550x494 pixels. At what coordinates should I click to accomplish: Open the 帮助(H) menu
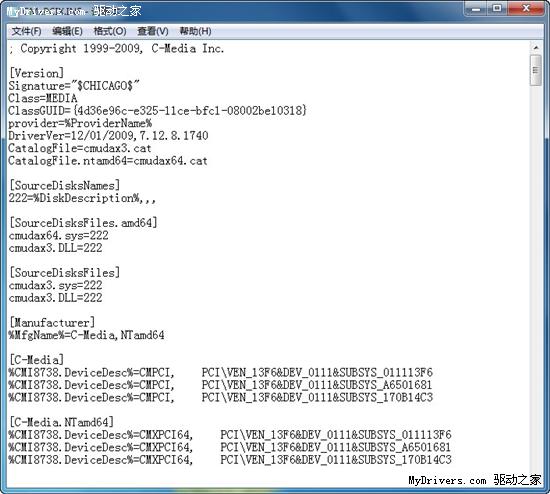(195, 31)
